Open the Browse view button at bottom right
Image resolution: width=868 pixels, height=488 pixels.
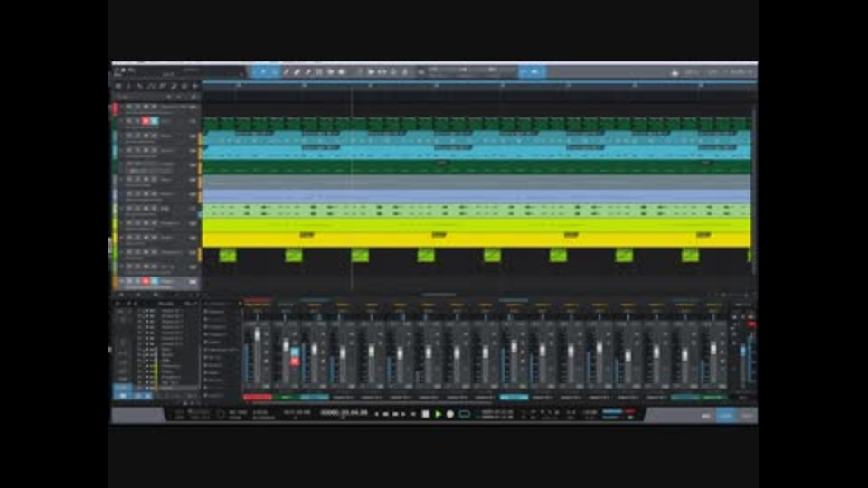point(747,416)
